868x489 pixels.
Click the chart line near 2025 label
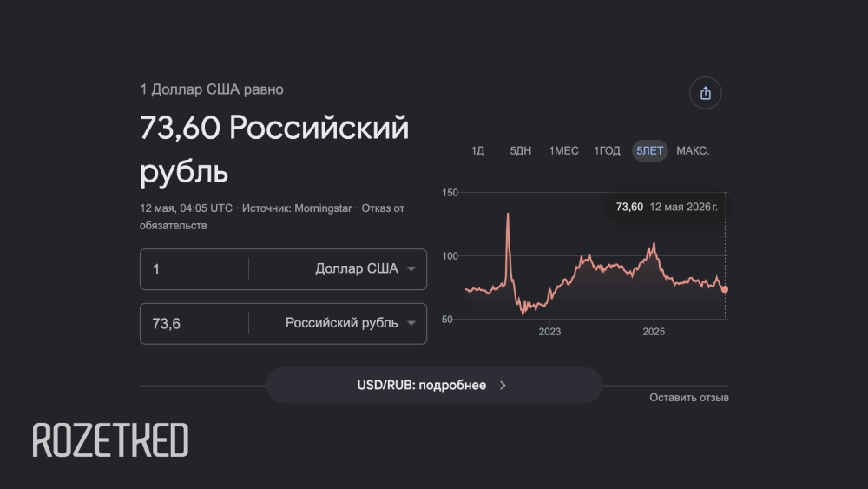[x=654, y=245]
